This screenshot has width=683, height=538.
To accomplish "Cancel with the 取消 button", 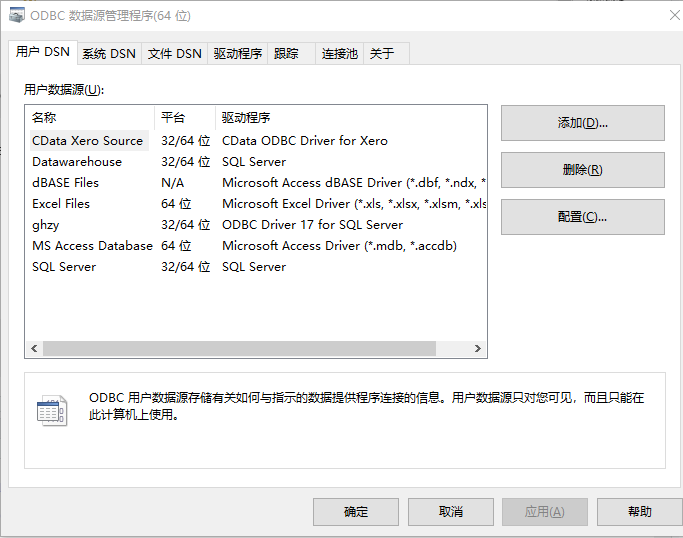I will [x=451, y=512].
